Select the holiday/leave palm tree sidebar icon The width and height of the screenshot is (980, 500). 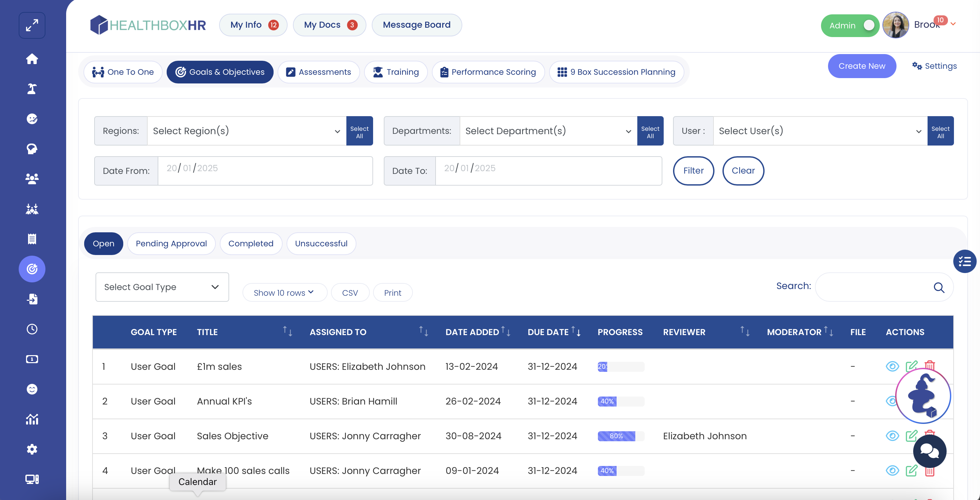pyautogui.click(x=32, y=88)
